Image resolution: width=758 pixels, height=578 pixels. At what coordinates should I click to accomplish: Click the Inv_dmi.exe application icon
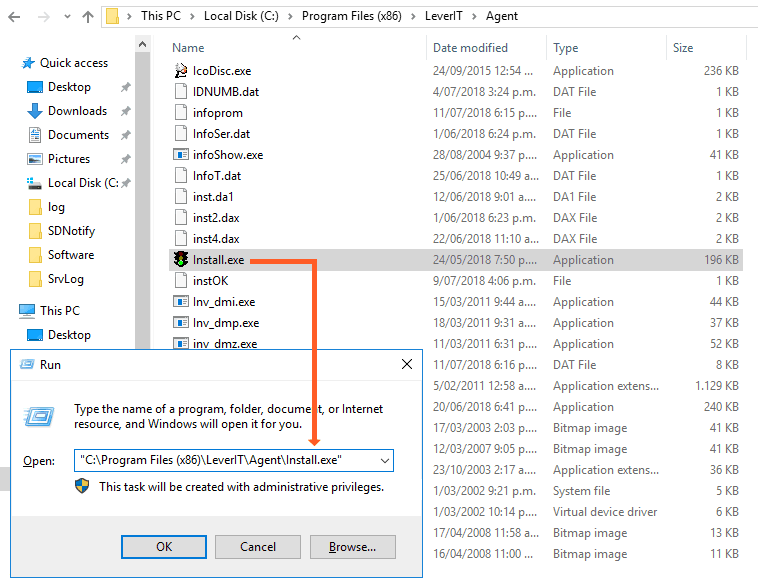click(x=181, y=302)
